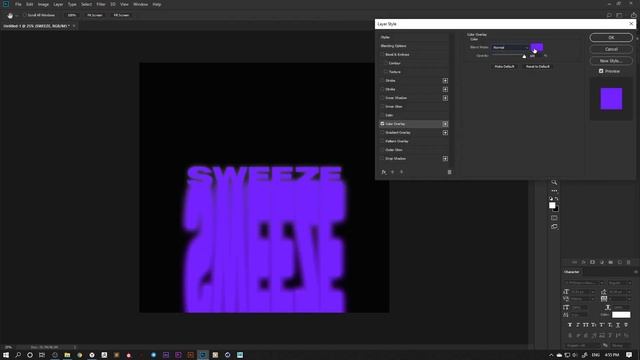Toggle Quick Mask mode icon

tap(554, 218)
